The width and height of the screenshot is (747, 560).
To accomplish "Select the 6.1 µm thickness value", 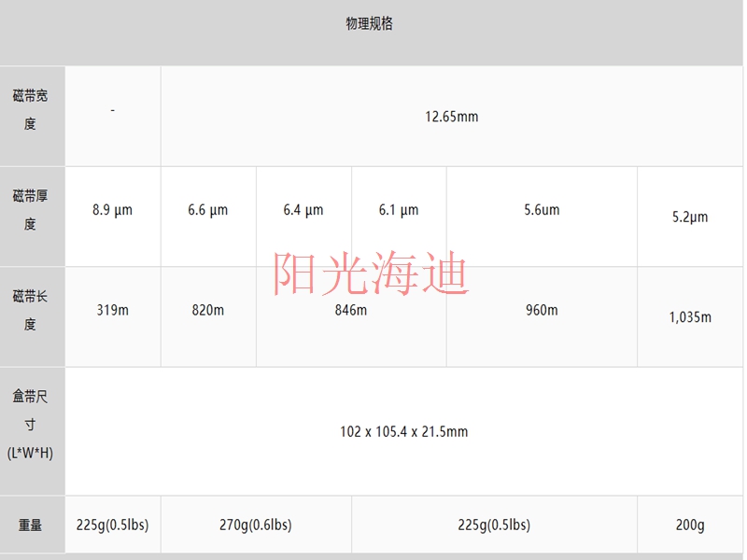I will (x=399, y=210).
